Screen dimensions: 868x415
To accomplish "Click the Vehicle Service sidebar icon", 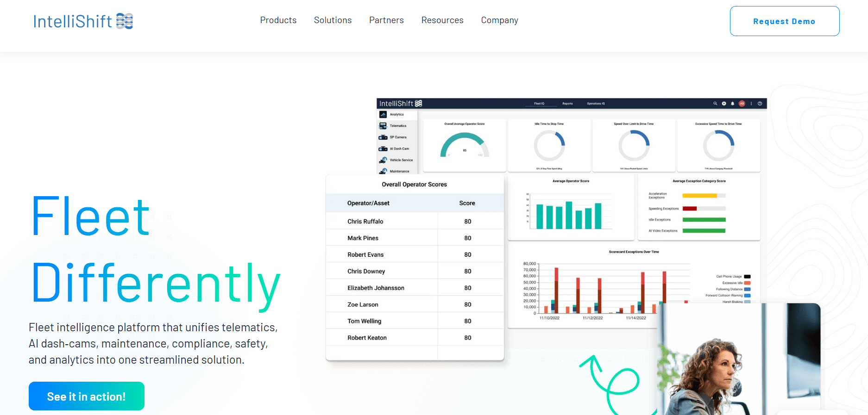I will click(x=383, y=160).
